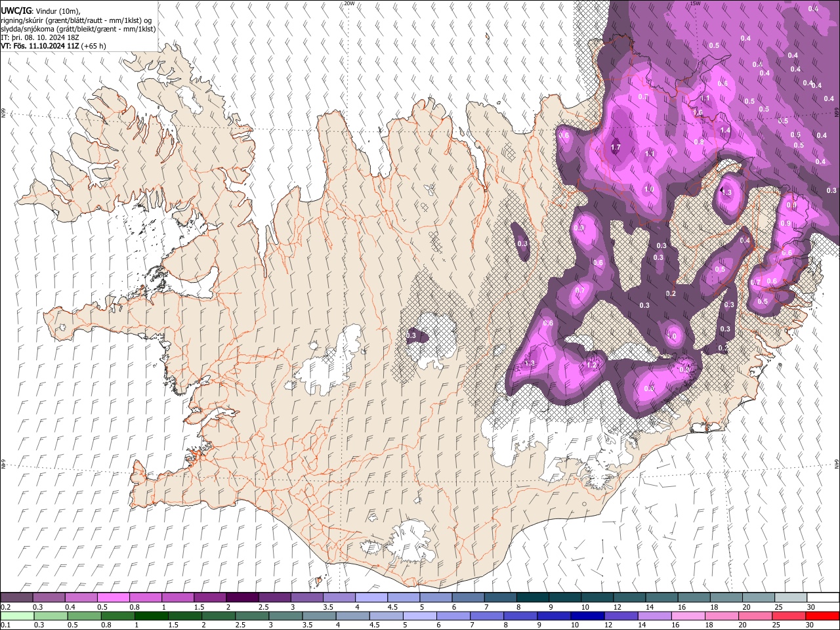Click the 0.2 value inside the map's snowfall area
Image resolution: width=840 pixels, height=630 pixels.
click(671, 293)
